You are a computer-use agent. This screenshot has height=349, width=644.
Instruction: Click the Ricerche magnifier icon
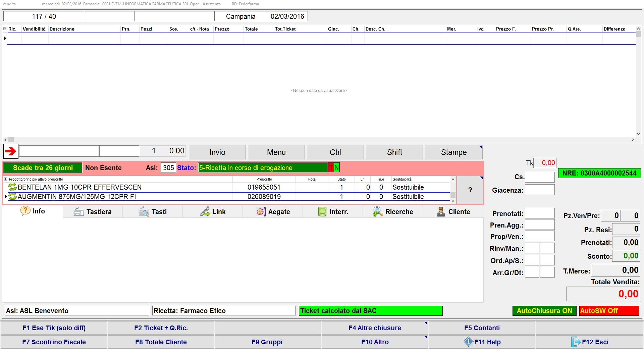click(x=378, y=212)
